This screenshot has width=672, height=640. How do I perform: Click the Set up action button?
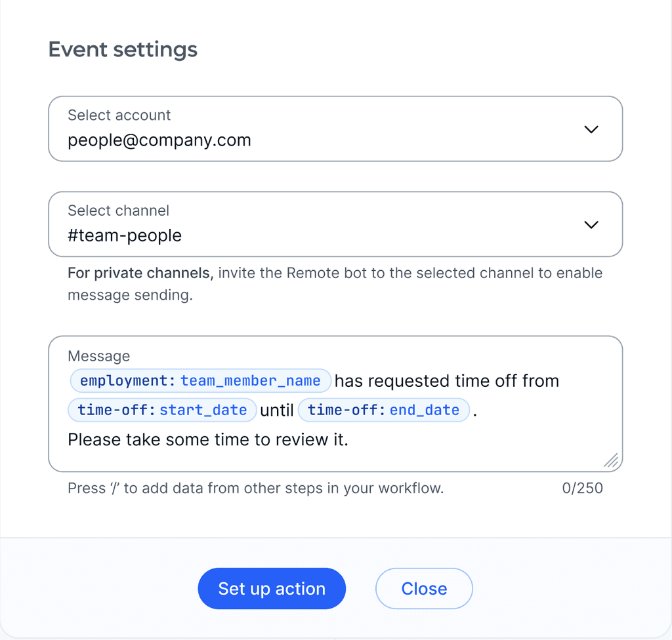pyautogui.click(x=272, y=589)
